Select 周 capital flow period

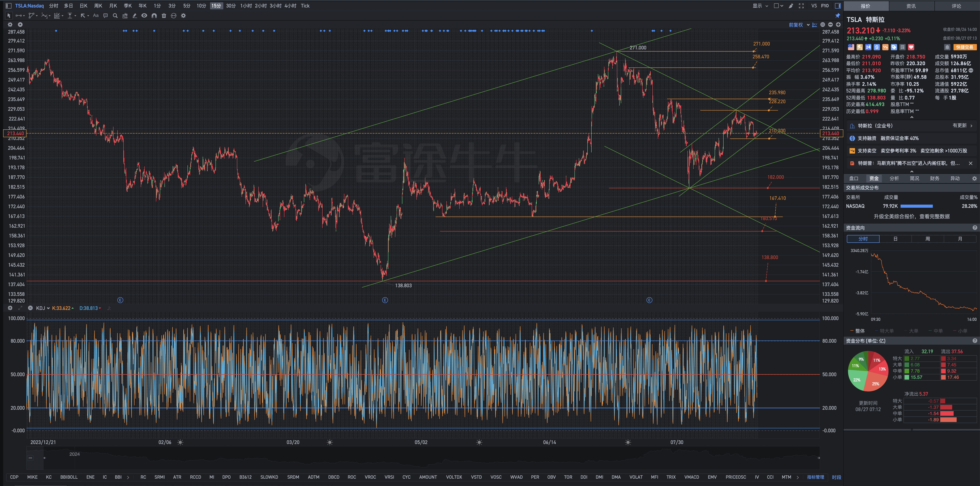pyautogui.click(x=927, y=239)
